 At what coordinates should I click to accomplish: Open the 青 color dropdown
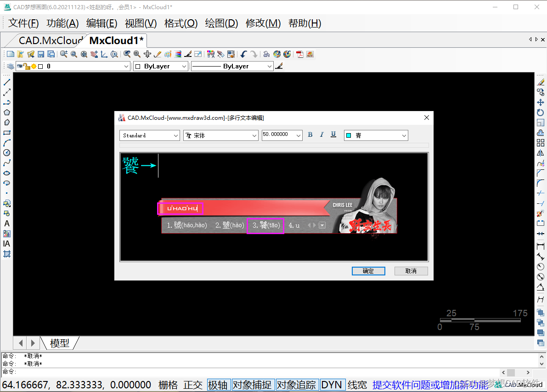click(x=376, y=135)
